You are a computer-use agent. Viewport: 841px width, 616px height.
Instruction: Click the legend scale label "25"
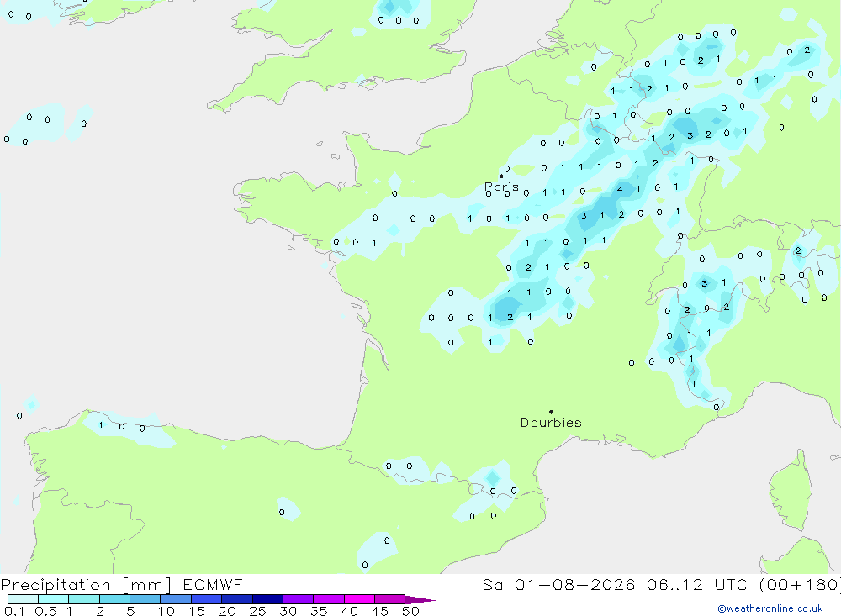point(257,611)
